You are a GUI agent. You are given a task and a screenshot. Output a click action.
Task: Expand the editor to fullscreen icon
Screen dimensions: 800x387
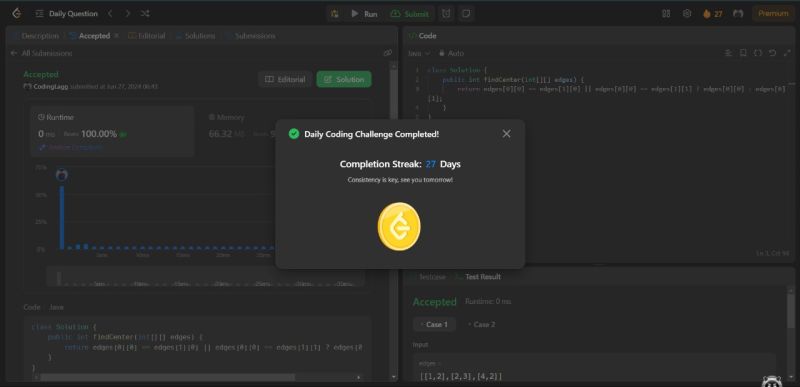(787, 53)
